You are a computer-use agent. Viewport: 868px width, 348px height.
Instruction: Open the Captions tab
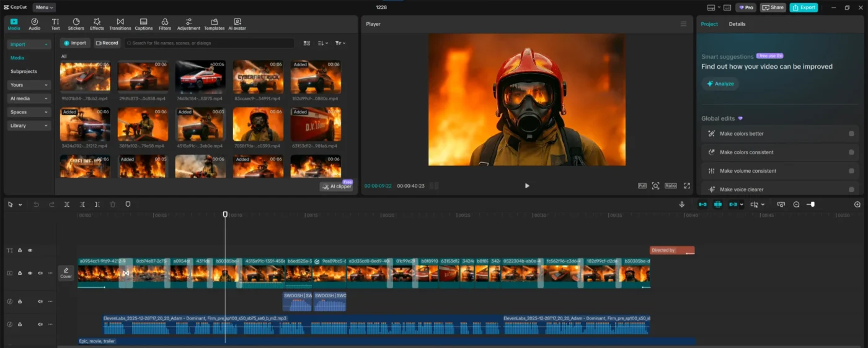click(143, 24)
